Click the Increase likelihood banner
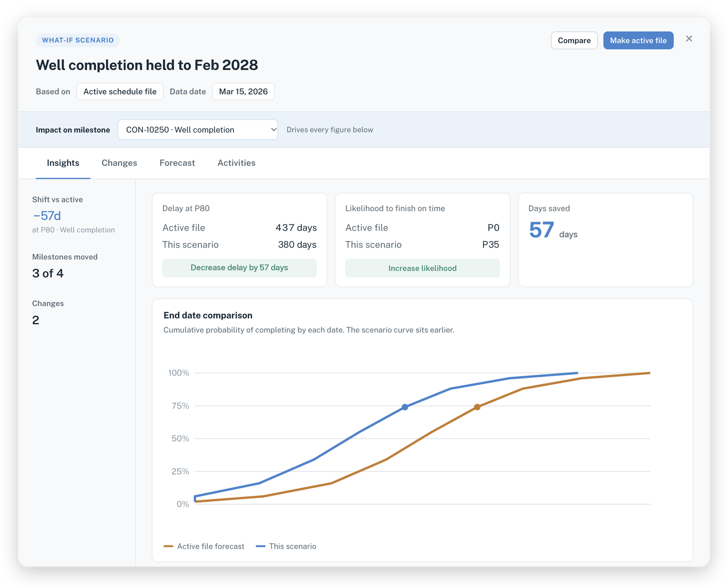Viewport: 728px width, 585px height. [422, 268]
